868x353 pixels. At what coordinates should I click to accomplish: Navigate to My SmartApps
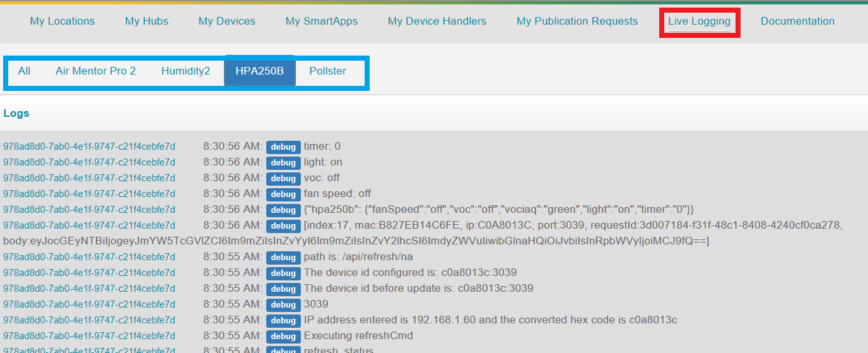tap(321, 21)
